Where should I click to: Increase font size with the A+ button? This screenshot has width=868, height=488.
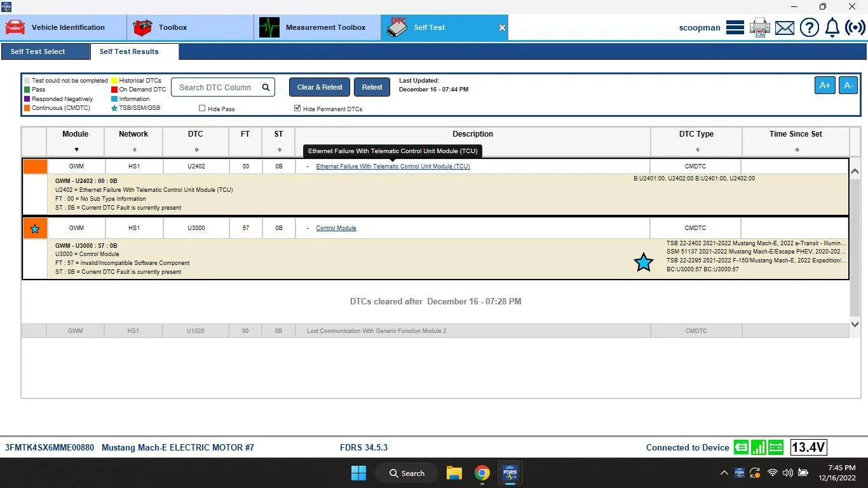825,85
